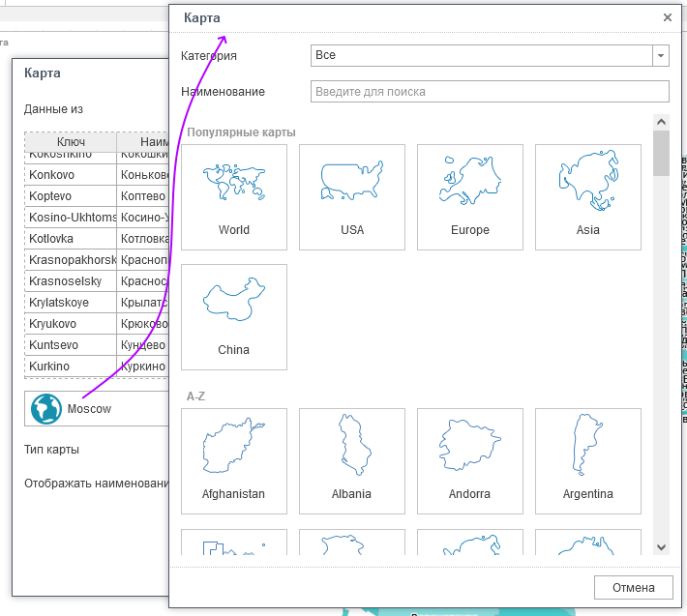
Task: Focus the Наименование search field
Action: (490, 92)
